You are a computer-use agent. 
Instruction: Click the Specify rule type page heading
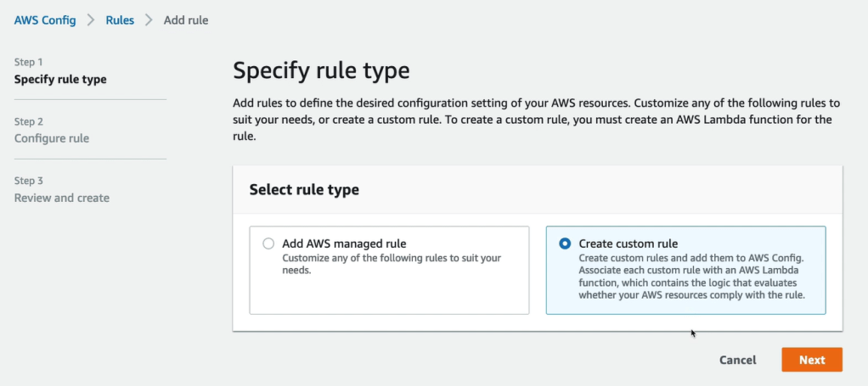pos(321,70)
